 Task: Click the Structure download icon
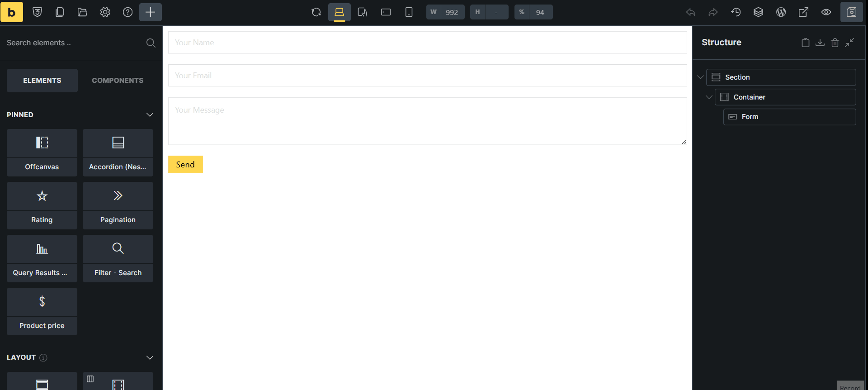pos(820,43)
